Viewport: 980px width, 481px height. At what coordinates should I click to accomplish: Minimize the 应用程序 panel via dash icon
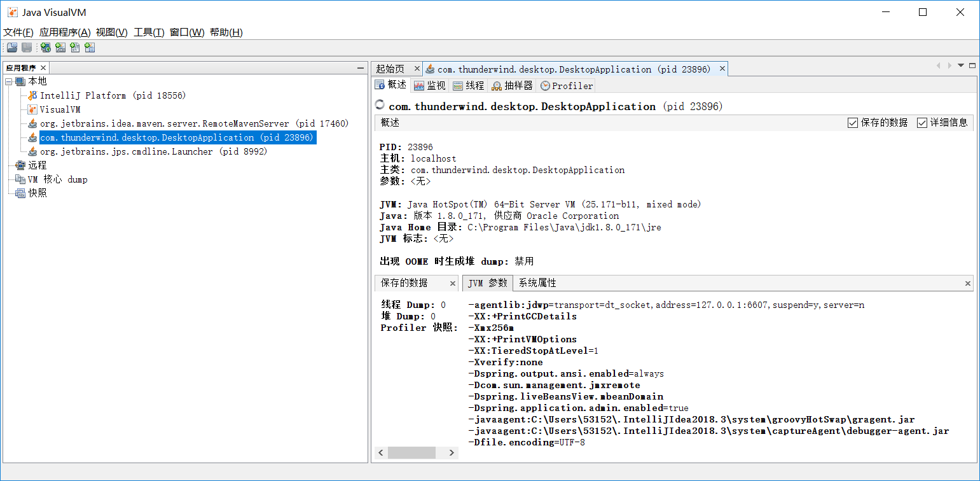pos(361,68)
